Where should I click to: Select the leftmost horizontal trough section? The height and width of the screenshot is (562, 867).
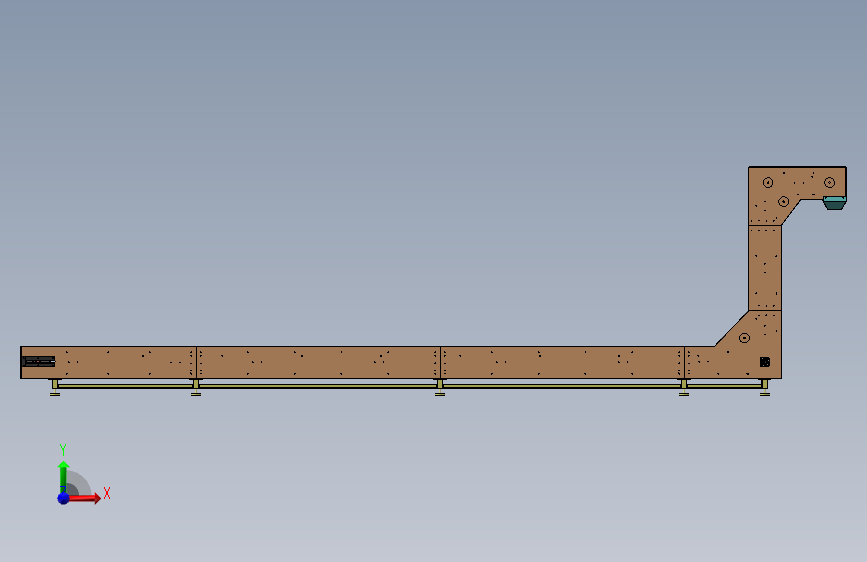point(108,362)
